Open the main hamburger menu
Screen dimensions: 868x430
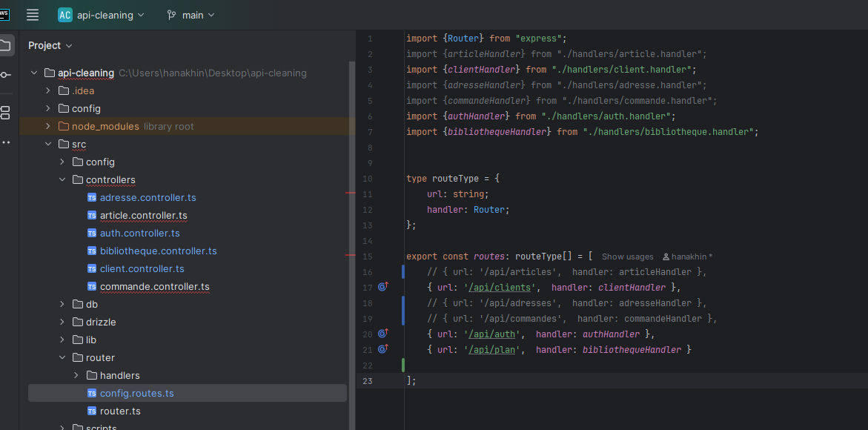(33, 15)
